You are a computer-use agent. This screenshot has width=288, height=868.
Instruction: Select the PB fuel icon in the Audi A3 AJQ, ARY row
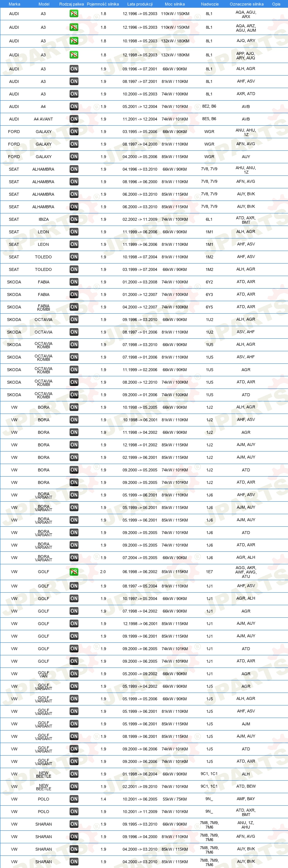point(74,41)
